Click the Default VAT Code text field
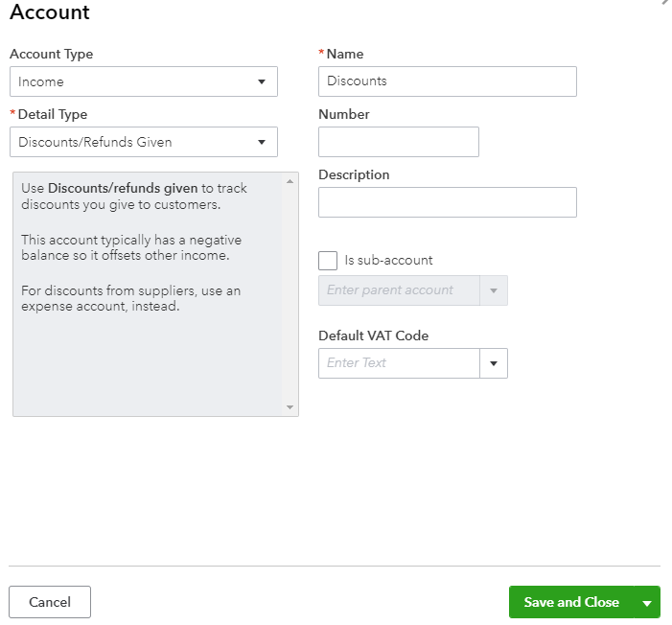Screen dimensions: 672x625 pyautogui.click(x=399, y=363)
